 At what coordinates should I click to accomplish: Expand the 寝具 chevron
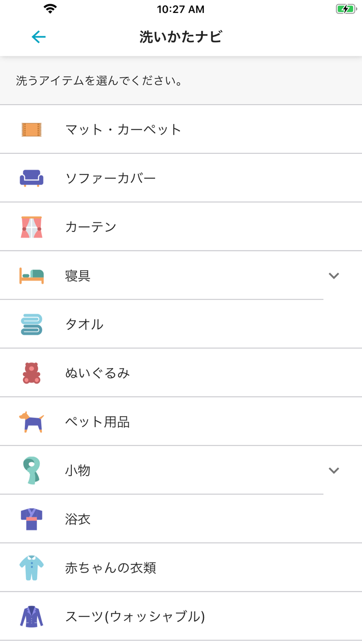334,276
